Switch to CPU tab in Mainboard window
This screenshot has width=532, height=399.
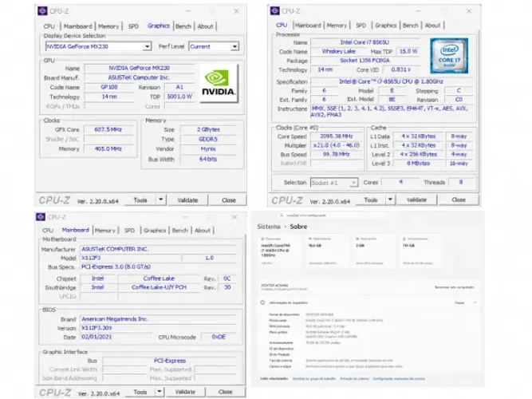[48, 231]
